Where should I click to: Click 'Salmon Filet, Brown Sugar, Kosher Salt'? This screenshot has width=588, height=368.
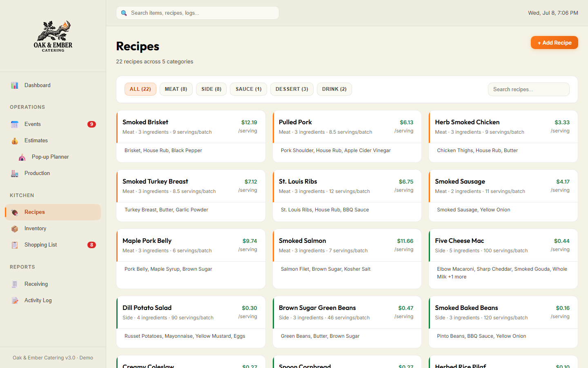325,269
